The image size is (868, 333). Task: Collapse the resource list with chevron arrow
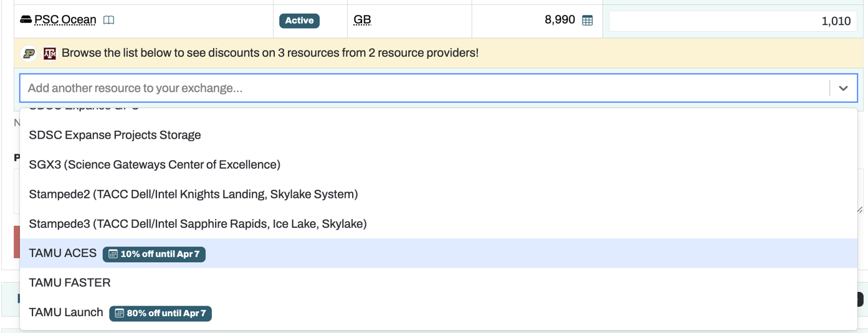coord(843,88)
